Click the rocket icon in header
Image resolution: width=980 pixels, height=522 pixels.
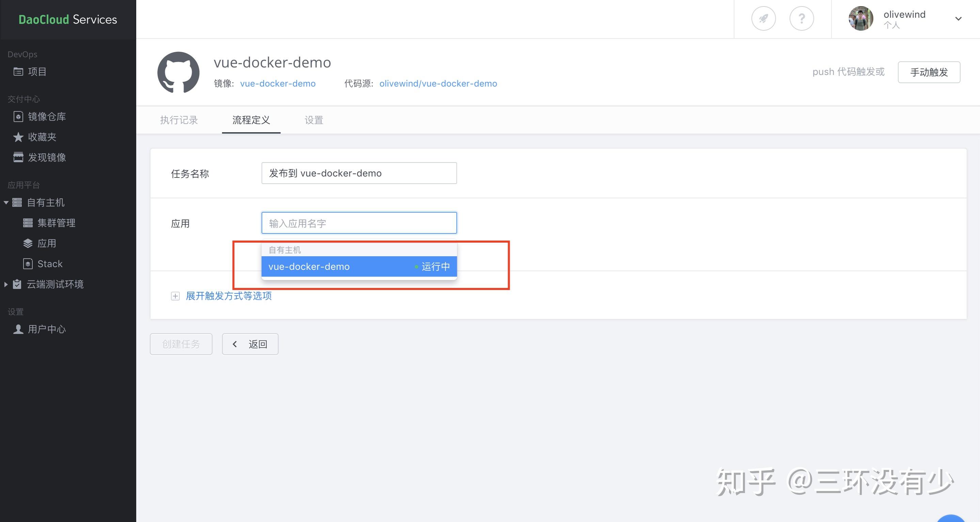tap(763, 18)
